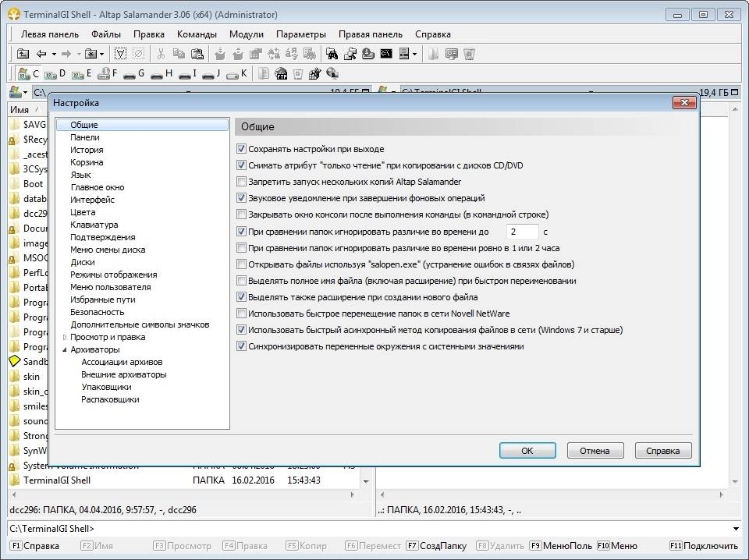Open 'Правая панель' menu
Screen dimensions: 749x560
coord(371,34)
